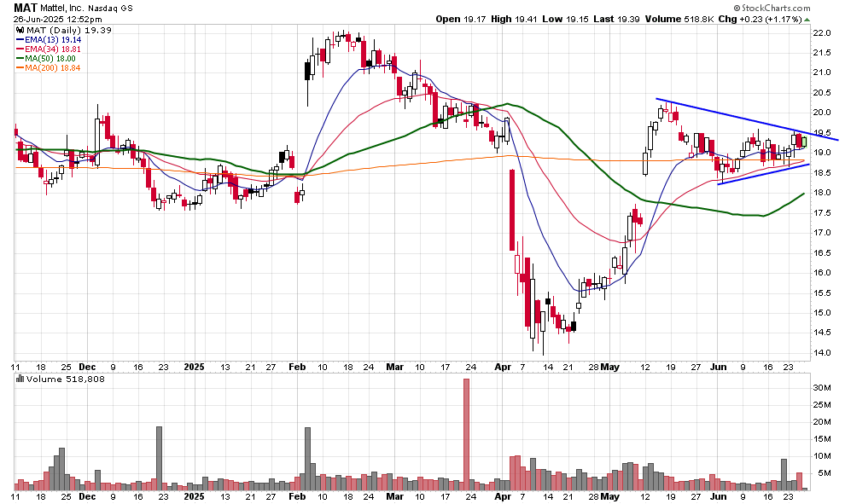Click the 22.0 price axis label
The image size is (845, 504).
click(x=821, y=32)
